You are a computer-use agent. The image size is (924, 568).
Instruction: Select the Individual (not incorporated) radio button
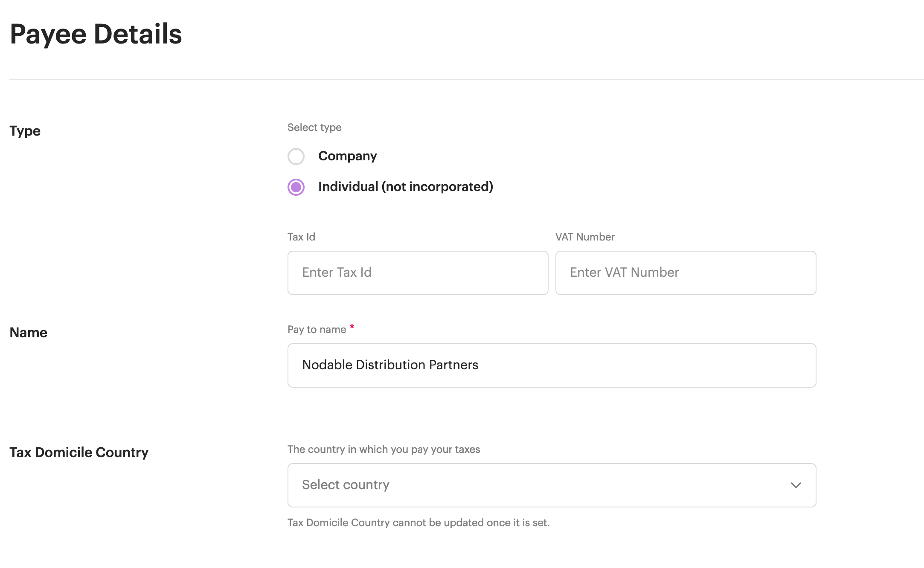click(296, 187)
